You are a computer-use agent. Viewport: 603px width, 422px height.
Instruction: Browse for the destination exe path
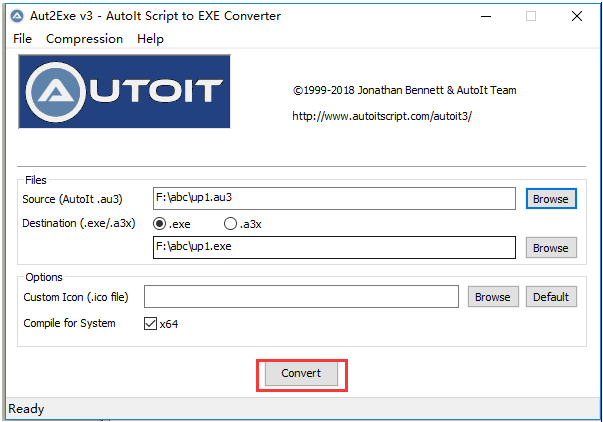tap(551, 248)
